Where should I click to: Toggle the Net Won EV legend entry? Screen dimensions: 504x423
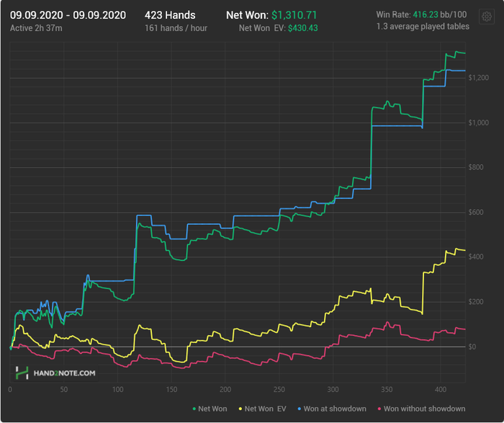(x=262, y=409)
